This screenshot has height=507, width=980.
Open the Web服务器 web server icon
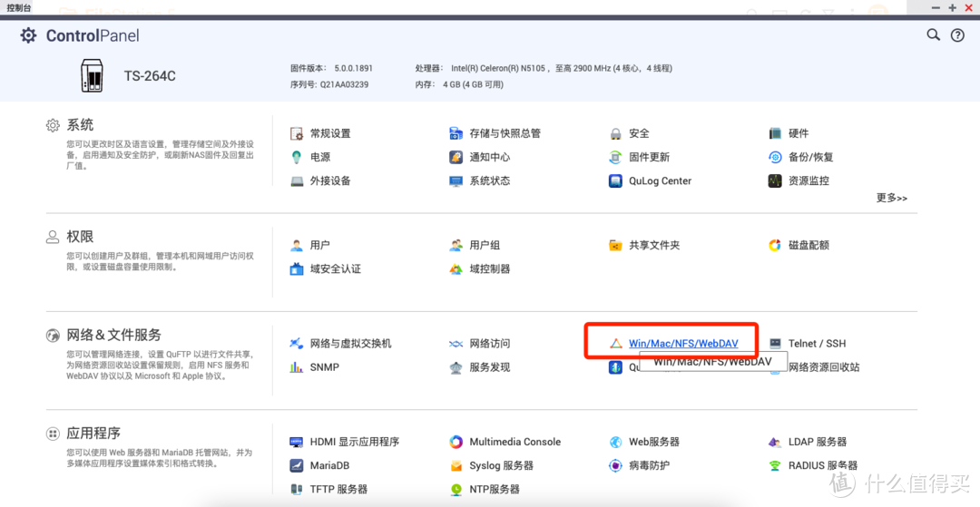click(615, 442)
